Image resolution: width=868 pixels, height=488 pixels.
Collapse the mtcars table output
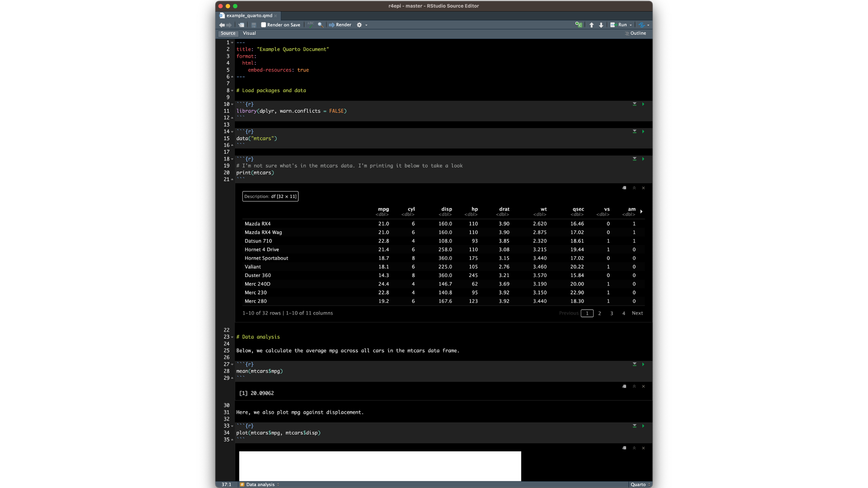[634, 188]
